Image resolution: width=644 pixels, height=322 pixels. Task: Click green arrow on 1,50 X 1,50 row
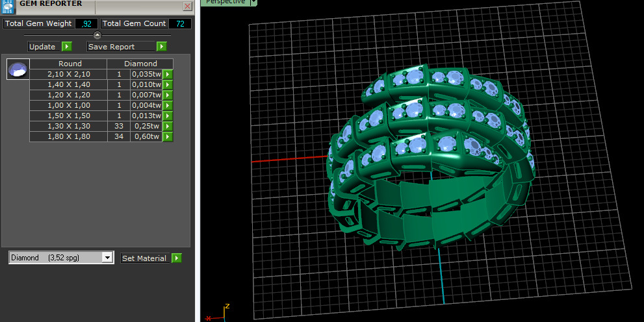168,116
